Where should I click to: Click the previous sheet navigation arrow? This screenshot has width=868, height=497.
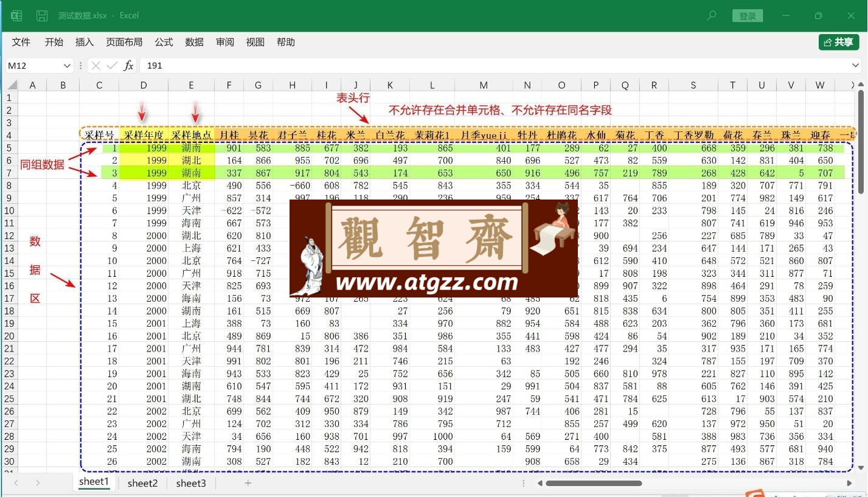[x=16, y=483]
